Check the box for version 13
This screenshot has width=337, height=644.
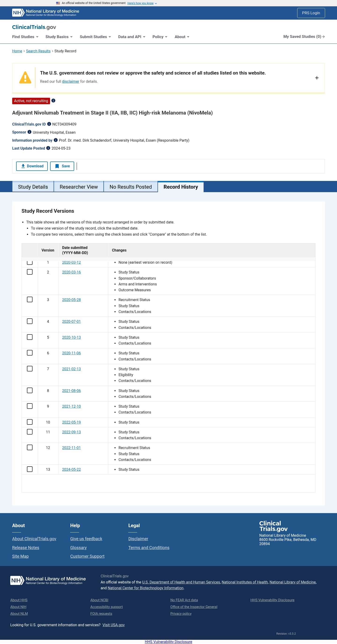[29, 469]
